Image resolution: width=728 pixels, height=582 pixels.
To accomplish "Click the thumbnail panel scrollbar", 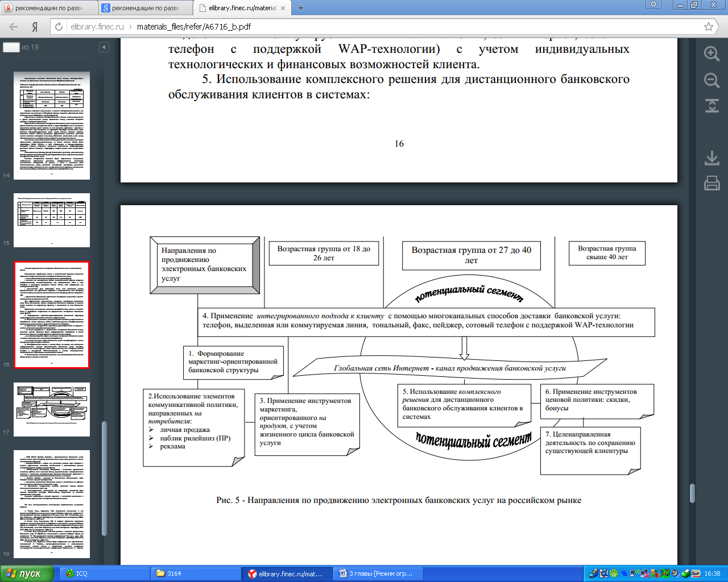I will [104, 478].
